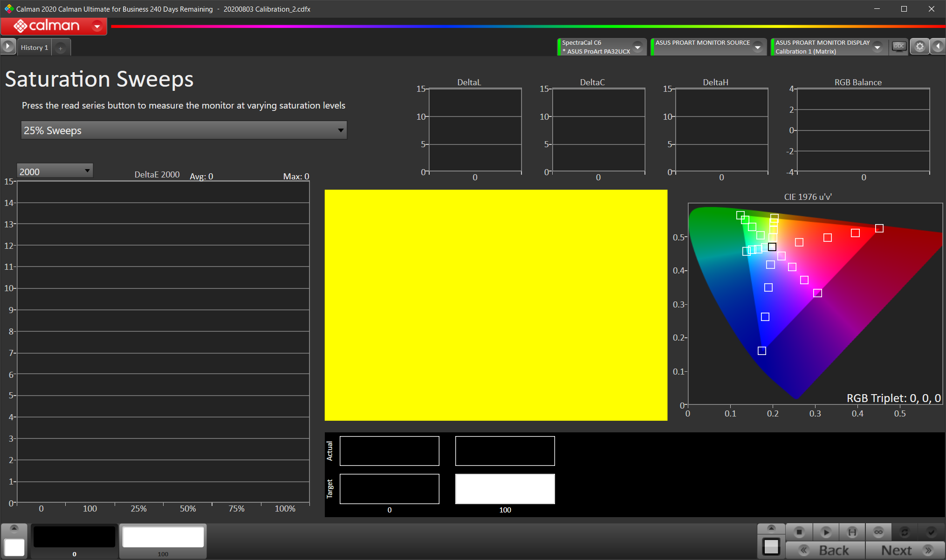Click the Actual 0 reading box
Viewport: 946px width, 560px height.
(x=390, y=451)
